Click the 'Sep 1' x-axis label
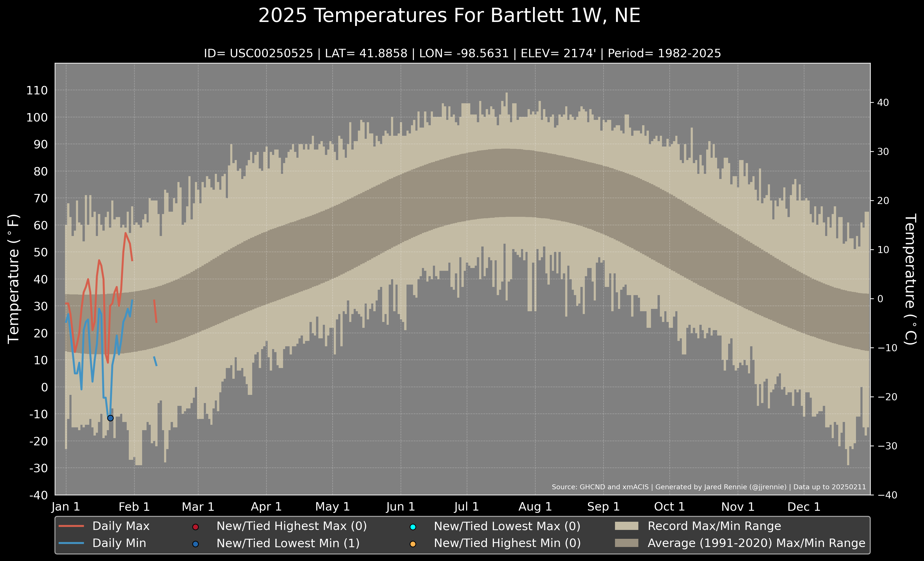 (x=603, y=507)
